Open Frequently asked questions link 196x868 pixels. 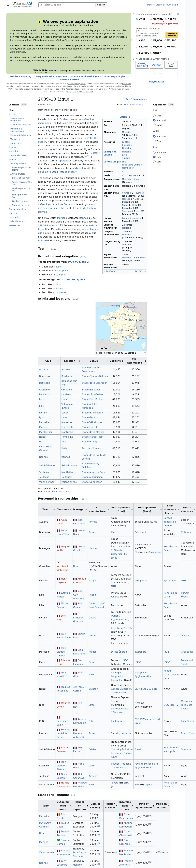point(51,77)
